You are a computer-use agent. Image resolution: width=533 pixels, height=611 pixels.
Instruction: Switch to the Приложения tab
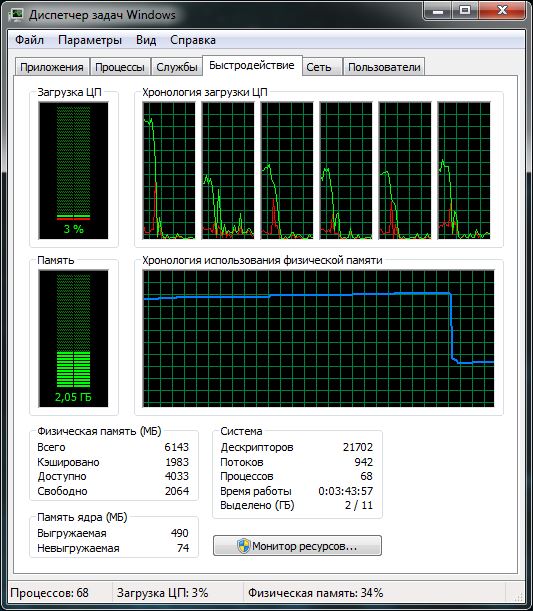(52, 67)
